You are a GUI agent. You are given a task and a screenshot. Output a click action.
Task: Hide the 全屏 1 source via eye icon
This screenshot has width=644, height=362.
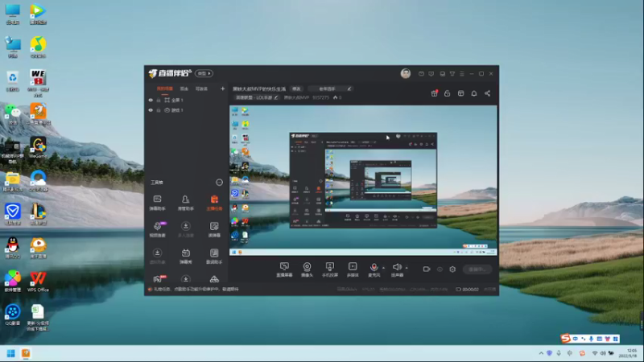pos(151,100)
